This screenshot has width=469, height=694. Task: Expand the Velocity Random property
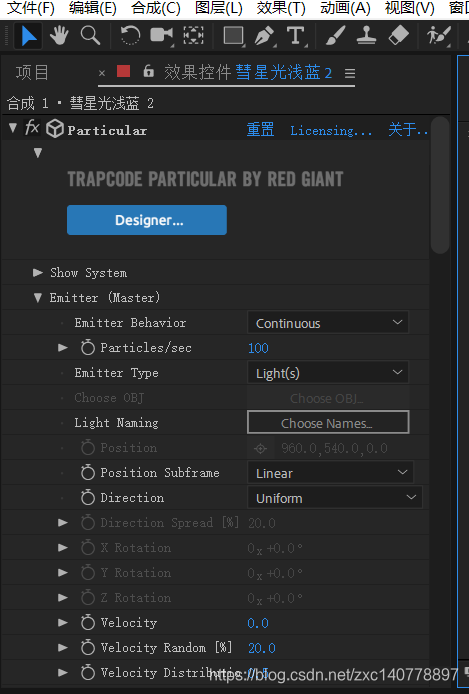[x=63, y=647]
